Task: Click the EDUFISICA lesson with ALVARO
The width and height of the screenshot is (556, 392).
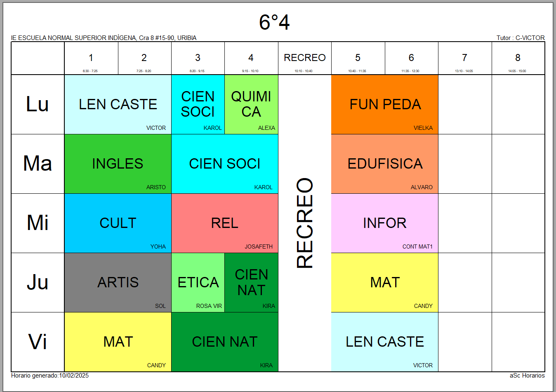Action: 385,164
